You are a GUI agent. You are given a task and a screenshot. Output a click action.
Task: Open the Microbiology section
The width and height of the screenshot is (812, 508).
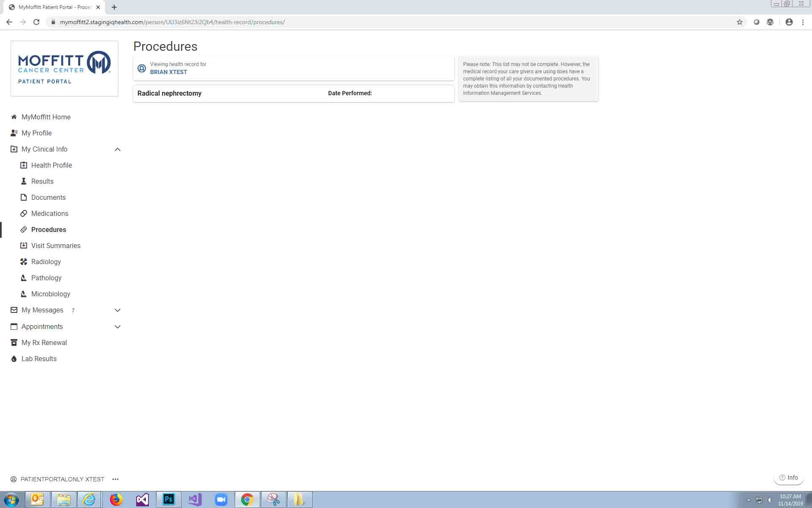(x=50, y=294)
